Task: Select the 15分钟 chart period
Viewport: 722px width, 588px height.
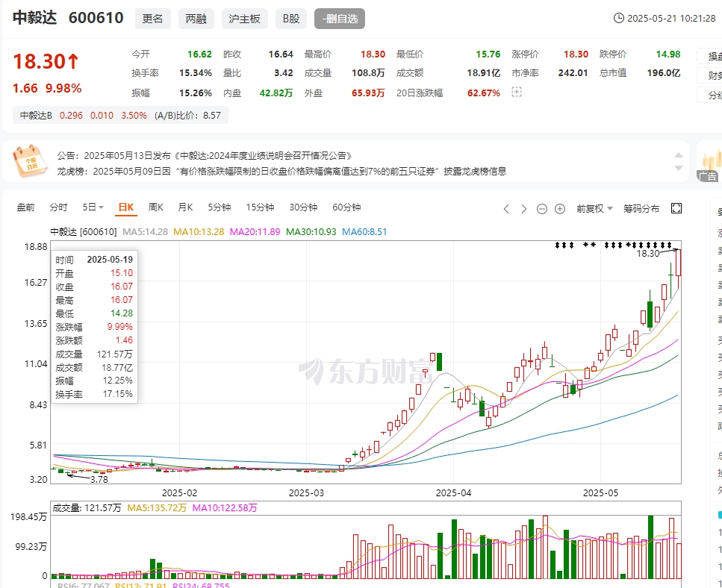Action: 260,207
